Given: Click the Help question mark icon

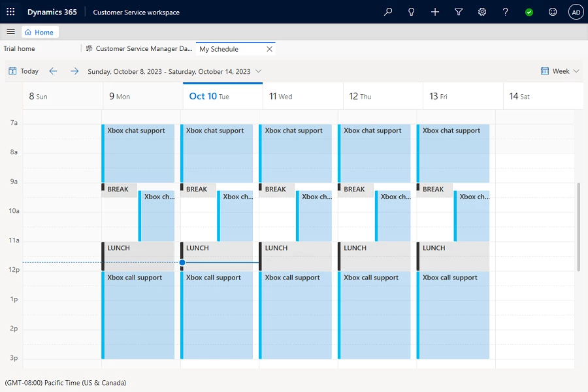Looking at the screenshot, I should (x=505, y=11).
